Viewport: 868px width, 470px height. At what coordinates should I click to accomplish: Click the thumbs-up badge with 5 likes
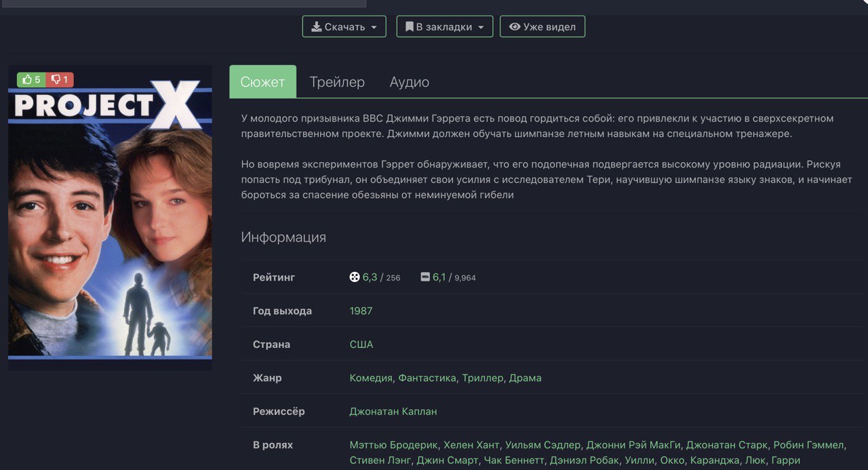click(x=31, y=79)
